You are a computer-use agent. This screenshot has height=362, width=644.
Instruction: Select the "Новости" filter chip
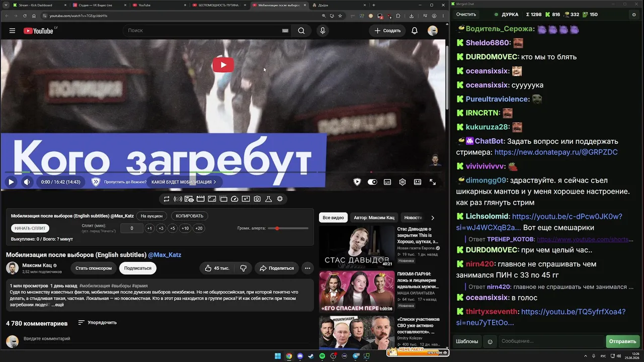coord(413,218)
